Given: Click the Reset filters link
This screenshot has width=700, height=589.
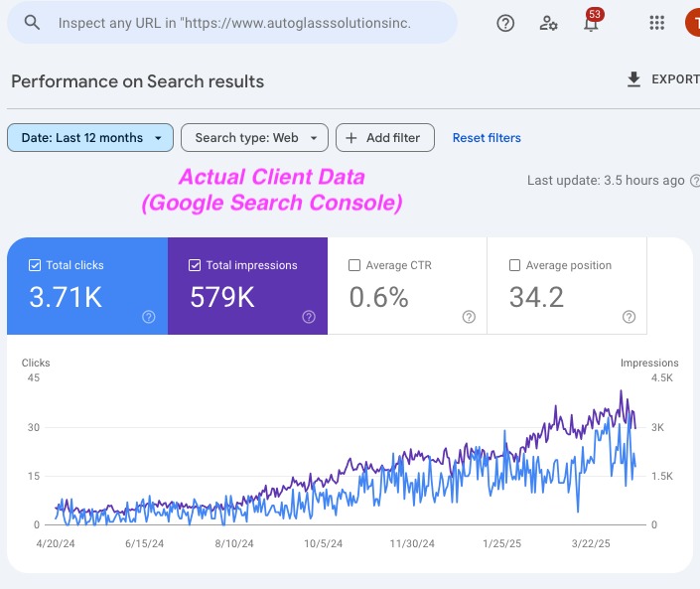Looking at the screenshot, I should [487, 138].
